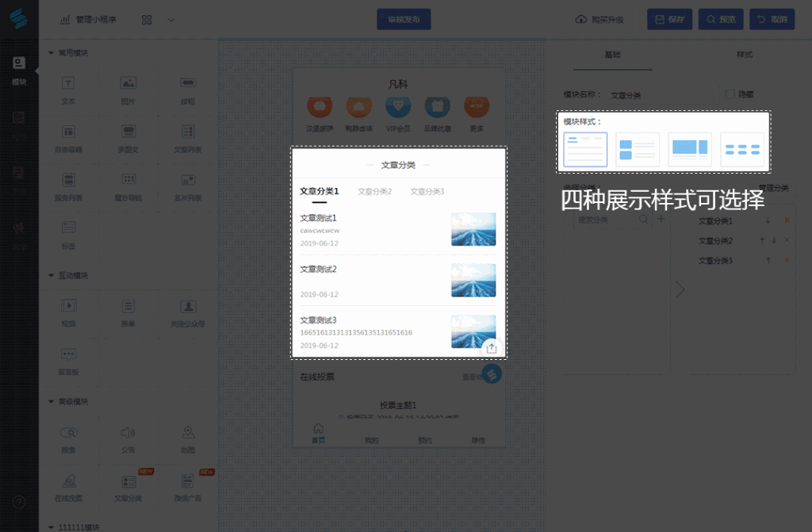Select the 留言板 module icon
Viewport: 812px width, 532px height.
pos(68,354)
